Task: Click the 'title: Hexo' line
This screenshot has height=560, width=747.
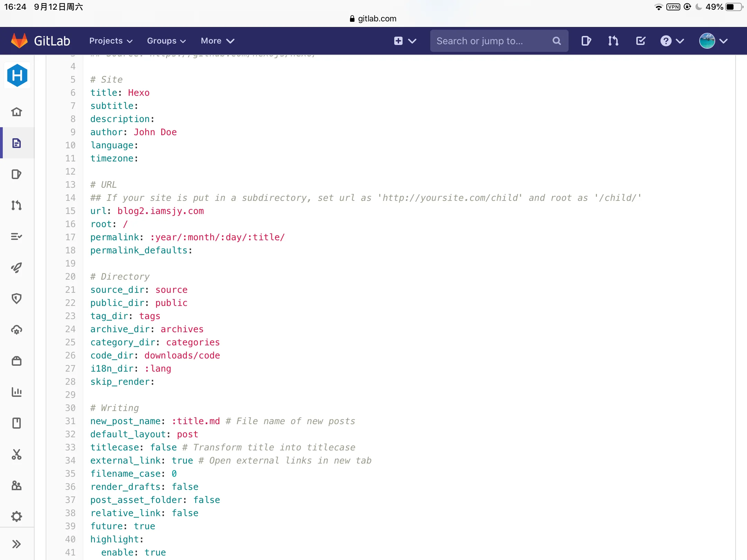Action: click(120, 93)
